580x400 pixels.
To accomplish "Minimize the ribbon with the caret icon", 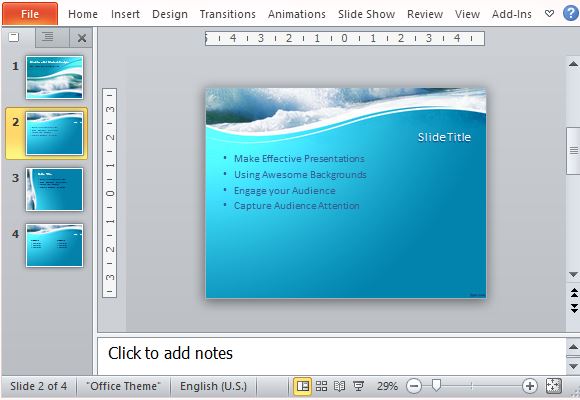I will tap(550, 14).
